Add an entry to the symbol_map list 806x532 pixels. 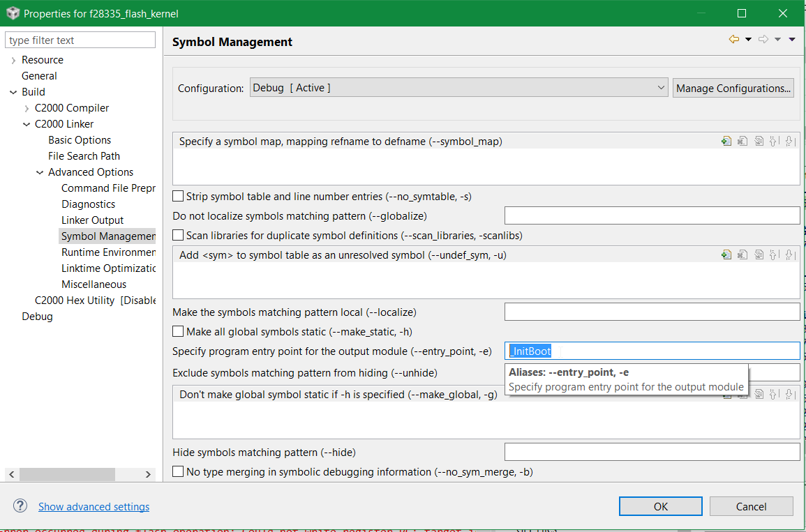click(x=726, y=142)
